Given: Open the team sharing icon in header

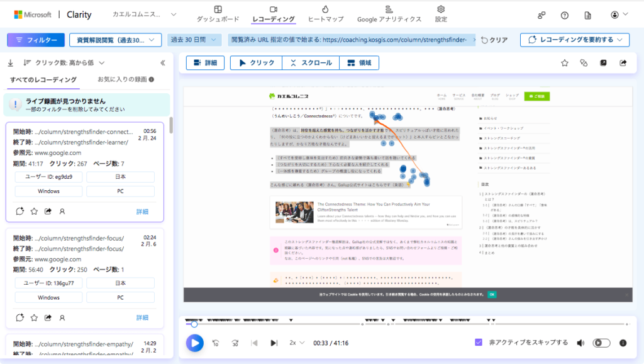Looking at the screenshot, I should tap(541, 15).
